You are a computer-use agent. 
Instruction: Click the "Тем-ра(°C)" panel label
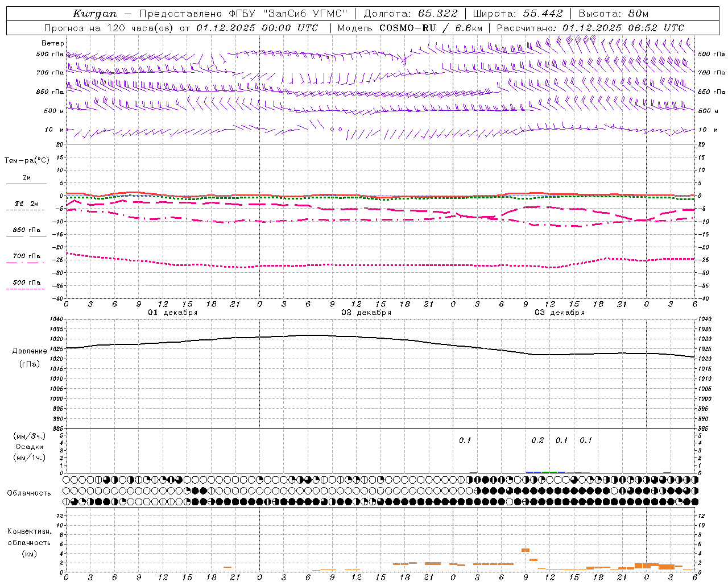pyautogui.click(x=27, y=161)
